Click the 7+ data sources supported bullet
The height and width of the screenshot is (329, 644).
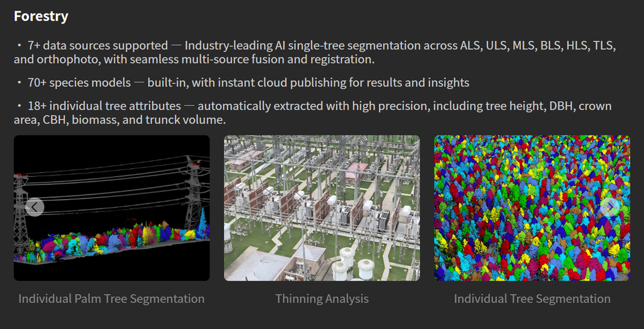click(315, 52)
